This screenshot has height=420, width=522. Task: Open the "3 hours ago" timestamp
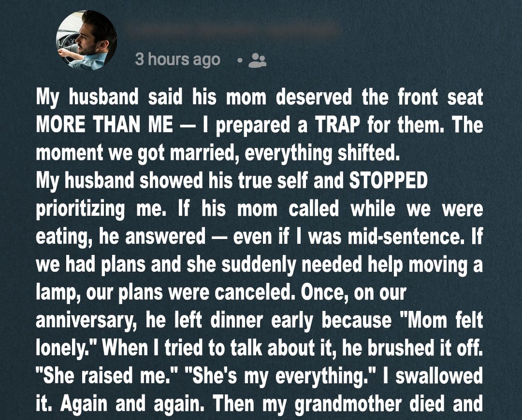click(x=177, y=60)
